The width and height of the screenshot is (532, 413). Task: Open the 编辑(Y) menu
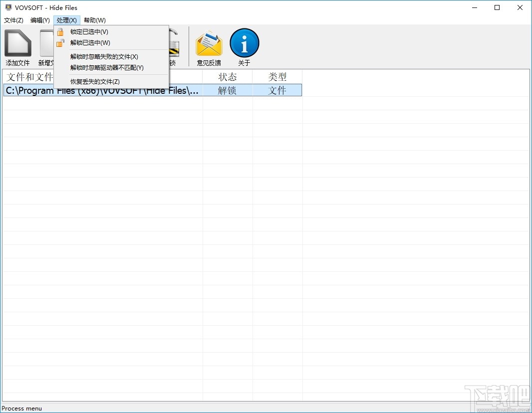coord(39,20)
